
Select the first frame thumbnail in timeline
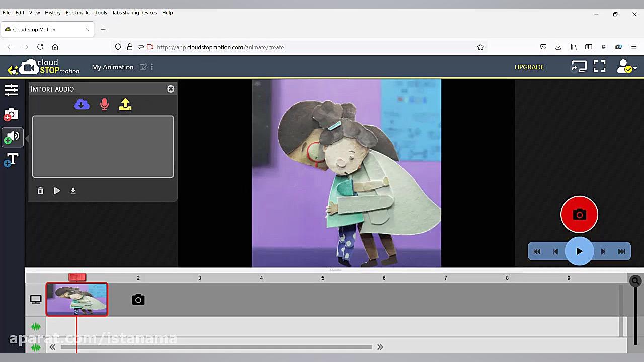click(x=77, y=299)
